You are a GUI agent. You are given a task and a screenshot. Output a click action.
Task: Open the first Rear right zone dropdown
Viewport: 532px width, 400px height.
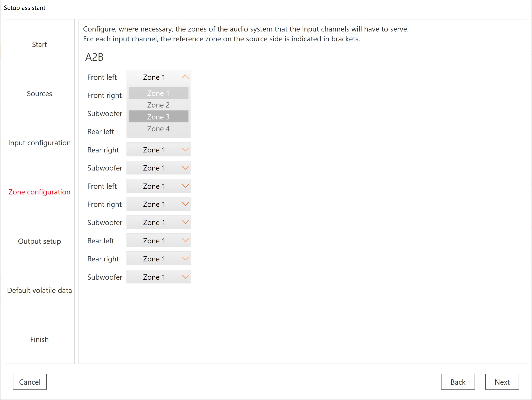coord(158,150)
